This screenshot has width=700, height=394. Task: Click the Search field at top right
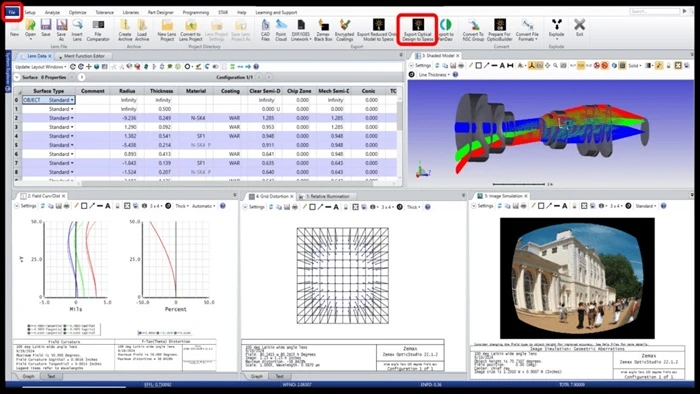pos(654,11)
